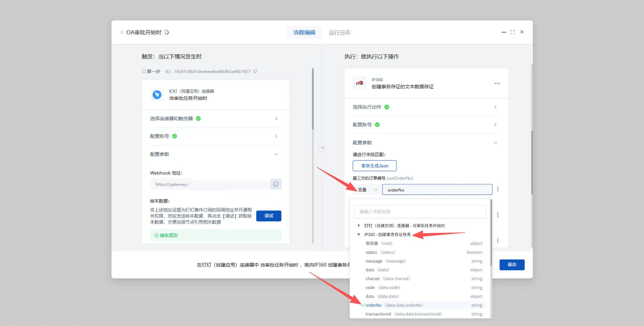
Task: Click the vertical dots beside the orderNo field
Action: click(498, 189)
